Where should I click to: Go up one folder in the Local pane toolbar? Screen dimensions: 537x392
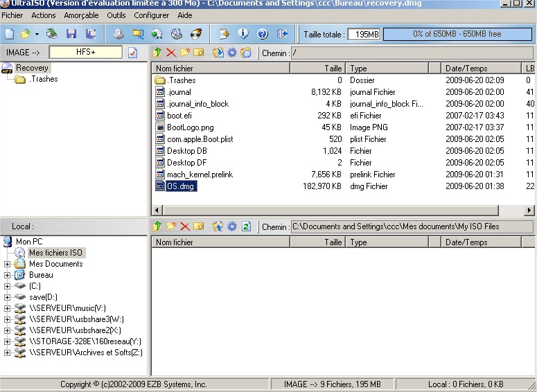click(x=157, y=226)
